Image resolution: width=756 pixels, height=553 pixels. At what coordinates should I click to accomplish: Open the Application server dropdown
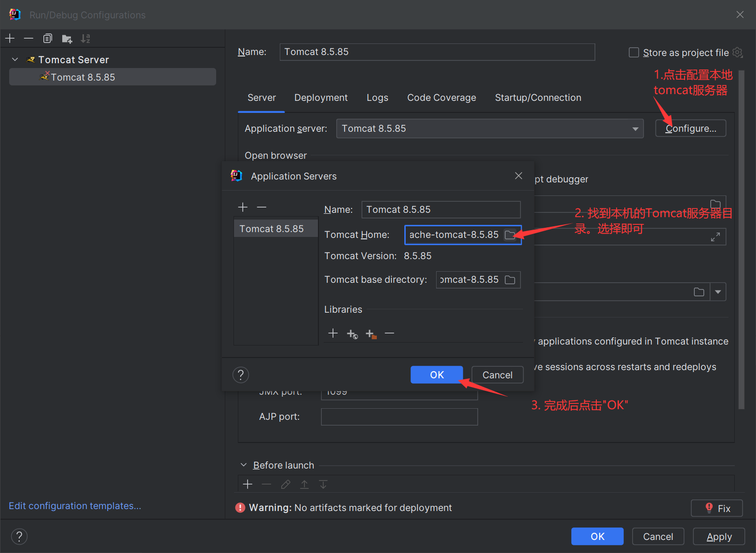[490, 128]
